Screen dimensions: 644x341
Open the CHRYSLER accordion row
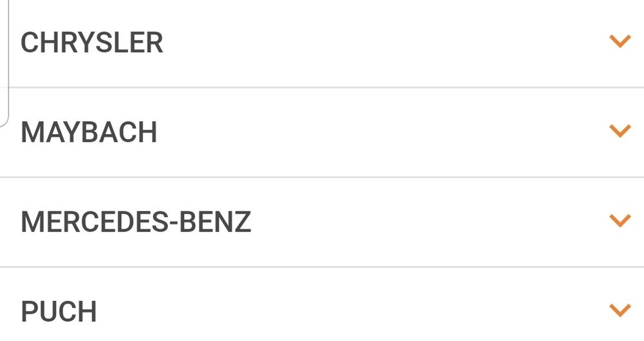pos(322,43)
